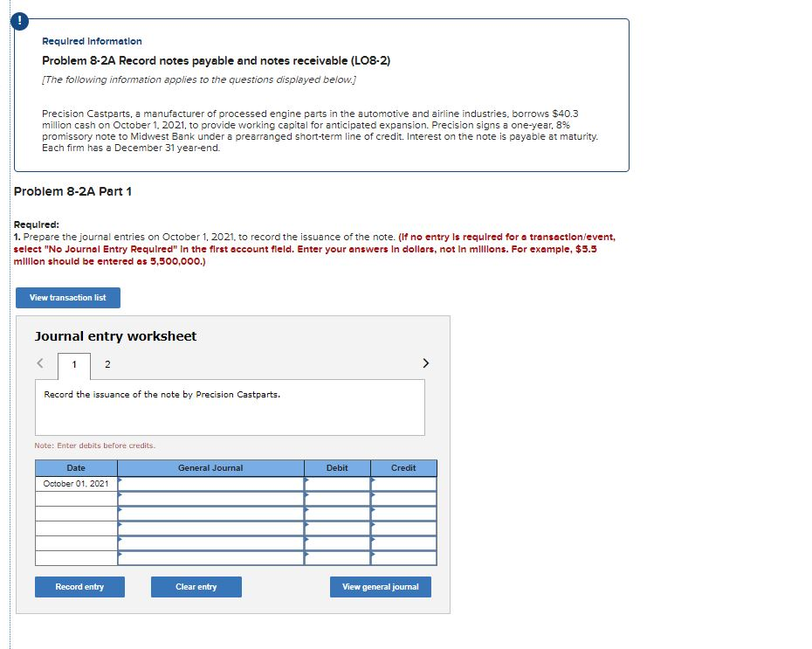Click the exclamation alert icon top left
Image resolution: width=812 pixels, height=649 pixels.
(x=19, y=21)
